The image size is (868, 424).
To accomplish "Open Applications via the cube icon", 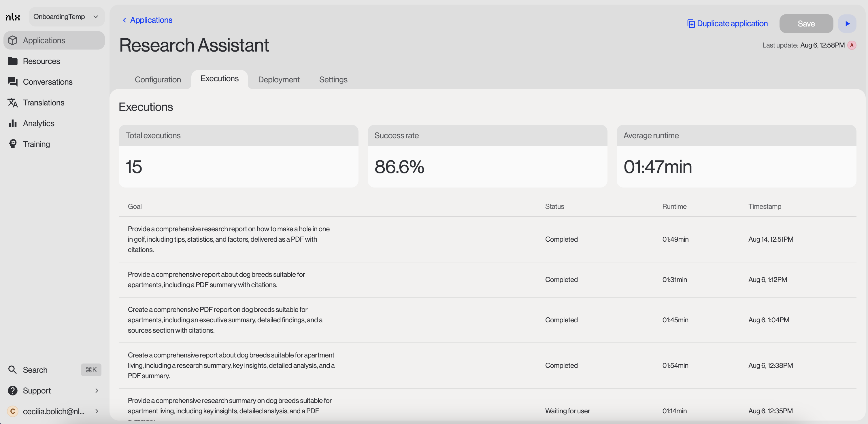I will coord(13,40).
